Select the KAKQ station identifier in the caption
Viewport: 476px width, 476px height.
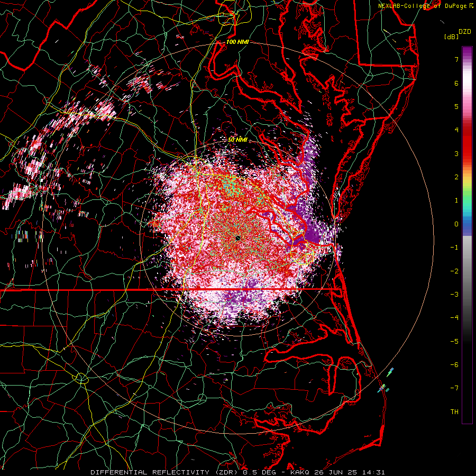pyautogui.click(x=300, y=472)
